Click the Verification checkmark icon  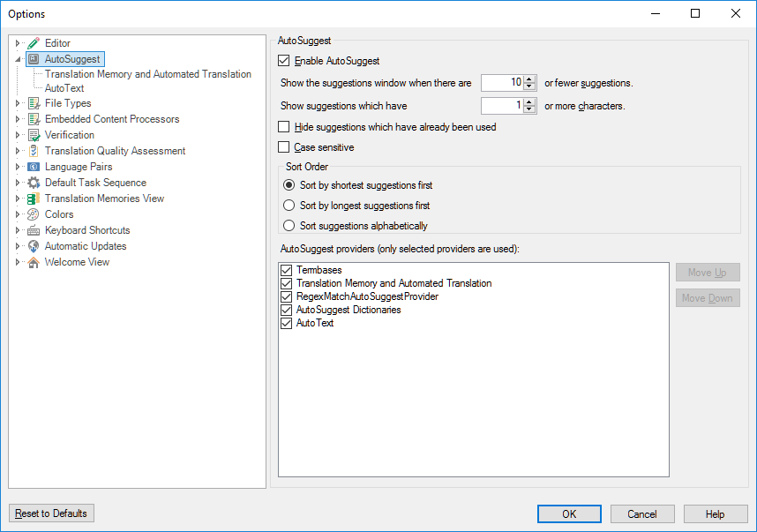[x=34, y=135]
